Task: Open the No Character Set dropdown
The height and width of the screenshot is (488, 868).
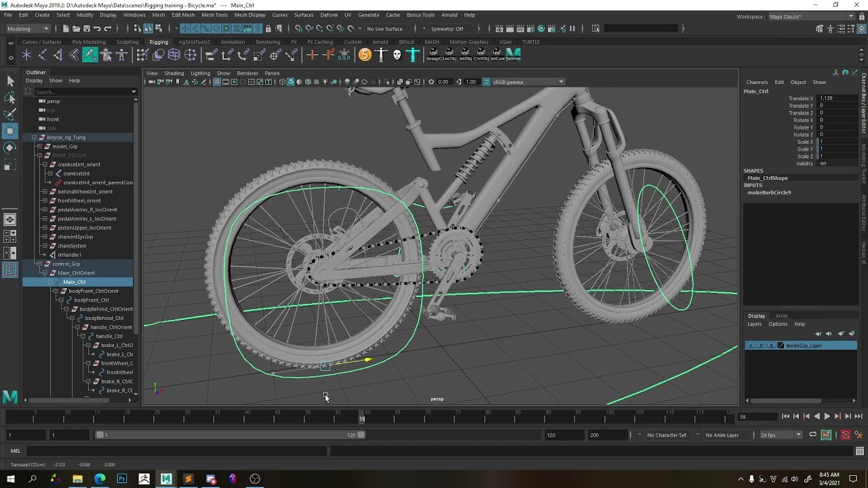Action: pyautogui.click(x=667, y=434)
